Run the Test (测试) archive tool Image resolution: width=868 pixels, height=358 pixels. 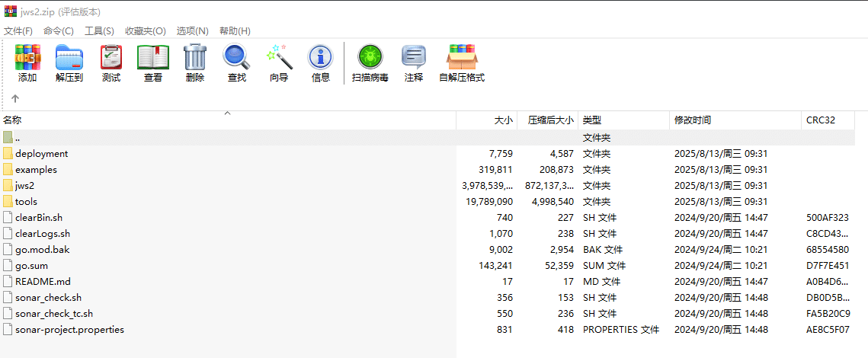coord(111,63)
